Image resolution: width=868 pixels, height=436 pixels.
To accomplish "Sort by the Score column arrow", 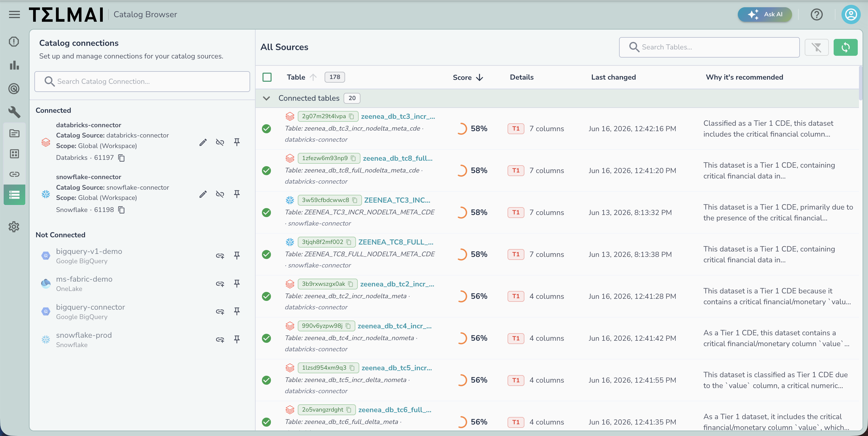I will coord(480,77).
